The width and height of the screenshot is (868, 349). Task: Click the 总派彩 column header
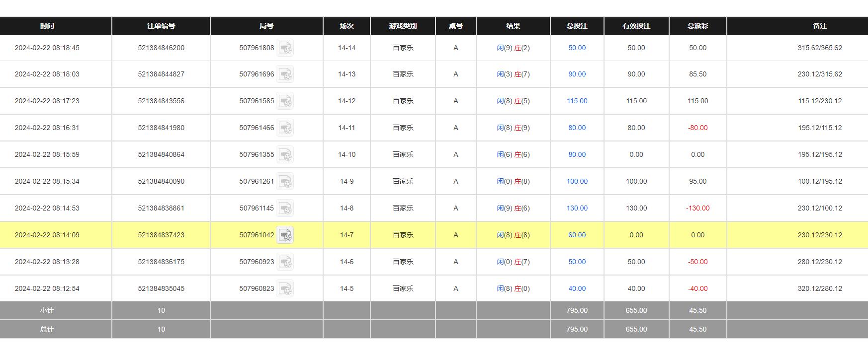tap(697, 26)
